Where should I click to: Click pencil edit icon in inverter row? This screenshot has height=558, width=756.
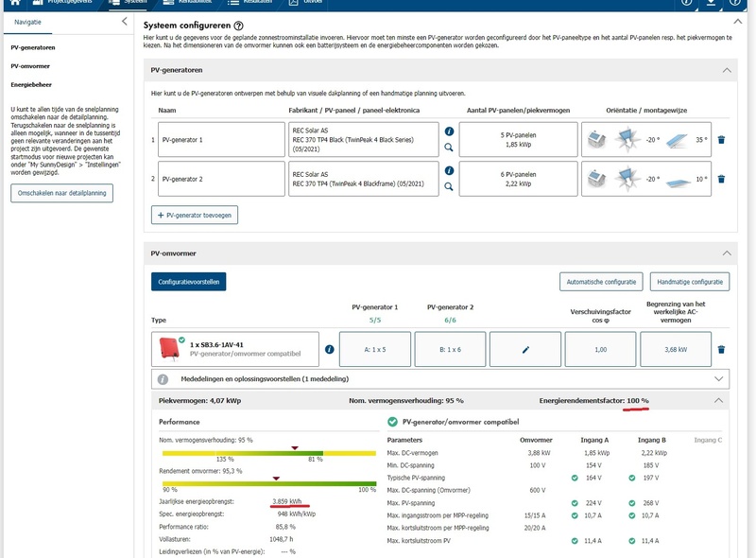click(525, 350)
